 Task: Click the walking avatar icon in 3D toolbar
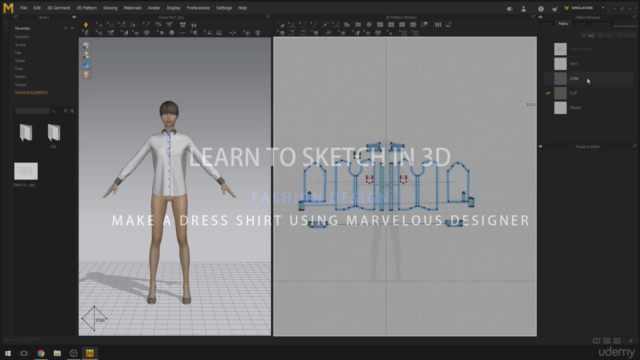[x=86, y=33]
